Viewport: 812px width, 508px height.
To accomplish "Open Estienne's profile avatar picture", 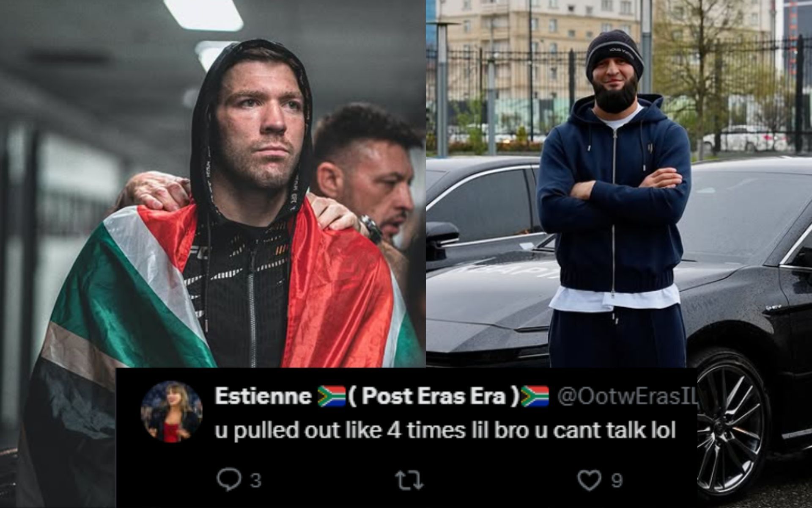I will coord(171,411).
